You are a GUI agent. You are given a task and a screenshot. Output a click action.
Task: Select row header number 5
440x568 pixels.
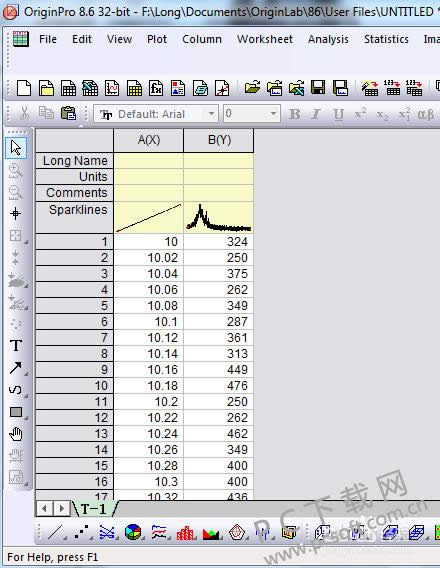click(75, 305)
